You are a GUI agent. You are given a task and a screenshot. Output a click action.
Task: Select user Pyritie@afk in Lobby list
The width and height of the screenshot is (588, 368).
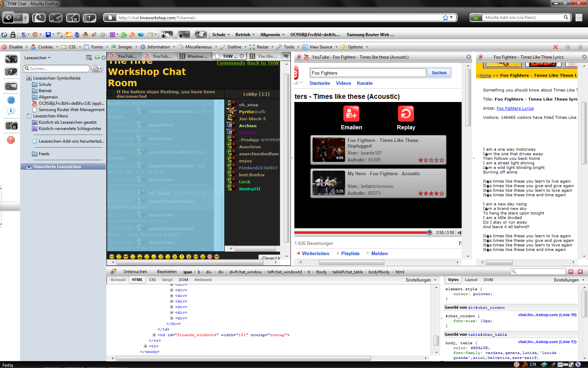tap(252, 112)
